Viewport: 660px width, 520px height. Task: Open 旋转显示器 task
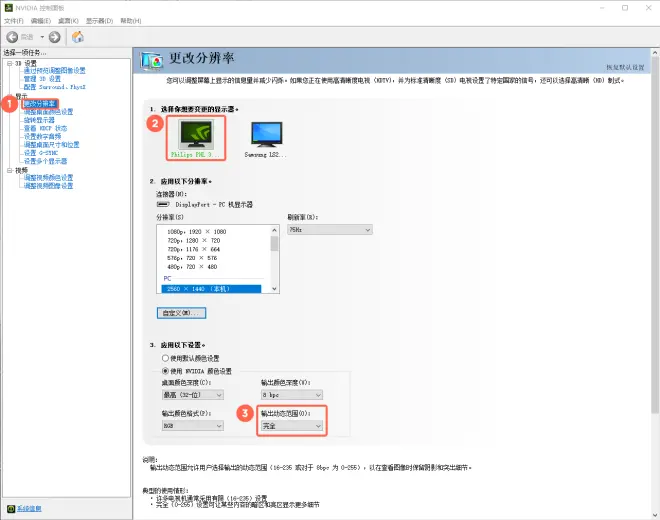[39, 120]
